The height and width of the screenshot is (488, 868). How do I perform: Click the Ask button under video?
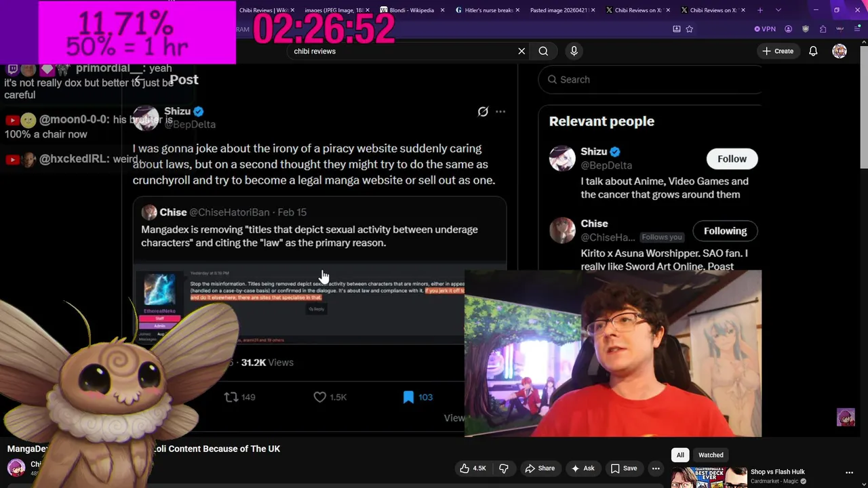[x=583, y=468]
